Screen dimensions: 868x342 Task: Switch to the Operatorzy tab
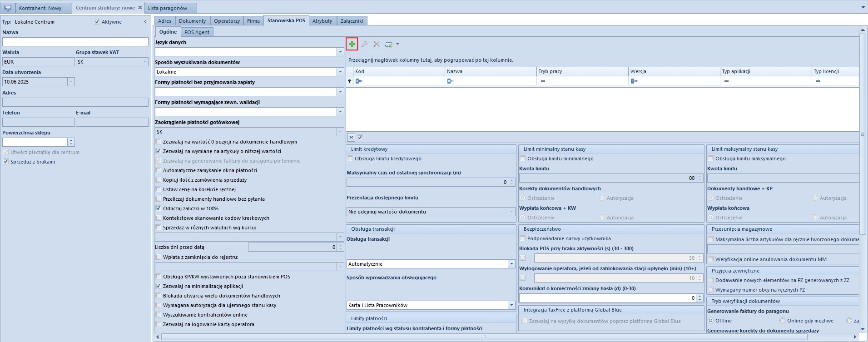pos(227,21)
